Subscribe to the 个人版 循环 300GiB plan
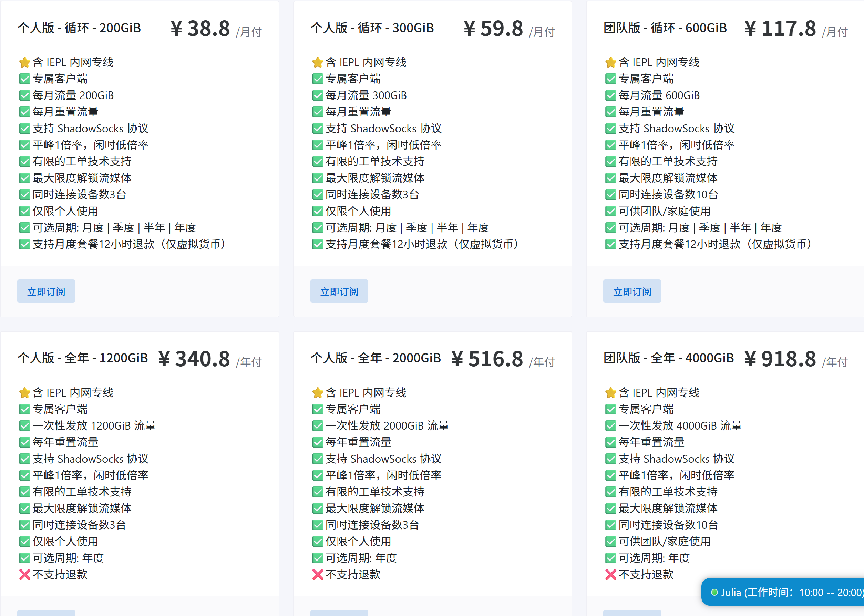Viewport: 864px width, 616px height. [x=339, y=291]
